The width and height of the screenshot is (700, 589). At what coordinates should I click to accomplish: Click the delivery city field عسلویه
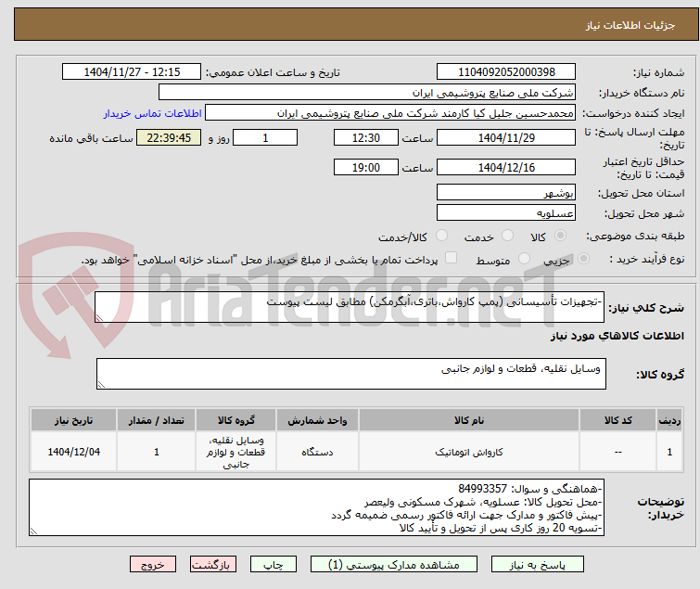coord(506,213)
